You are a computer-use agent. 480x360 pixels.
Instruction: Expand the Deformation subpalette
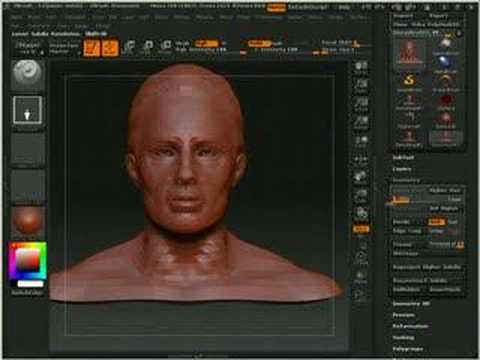(410, 326)
